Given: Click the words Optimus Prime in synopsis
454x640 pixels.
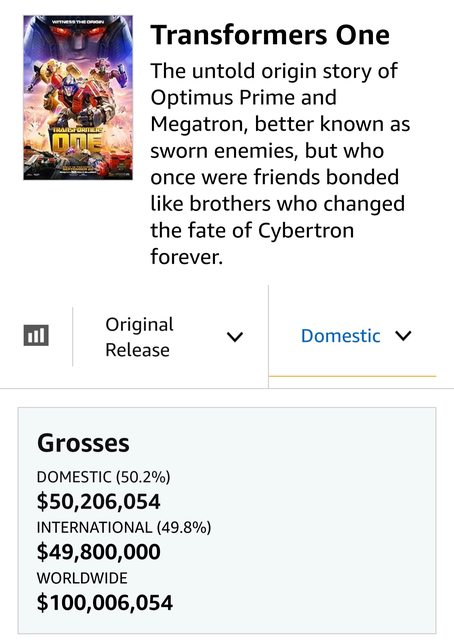Looking at the screenshot, I should click(x=243, y=97).
